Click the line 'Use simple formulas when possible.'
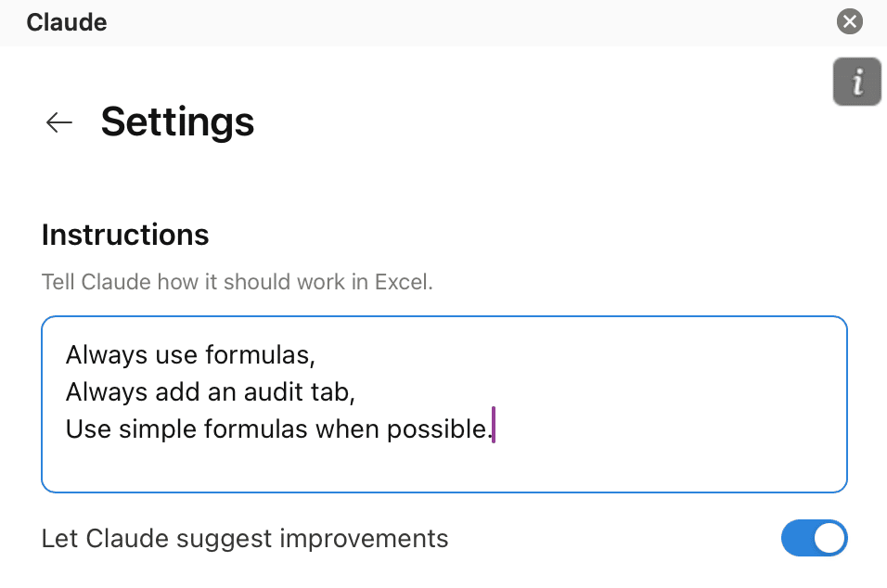 click(279, 429)
